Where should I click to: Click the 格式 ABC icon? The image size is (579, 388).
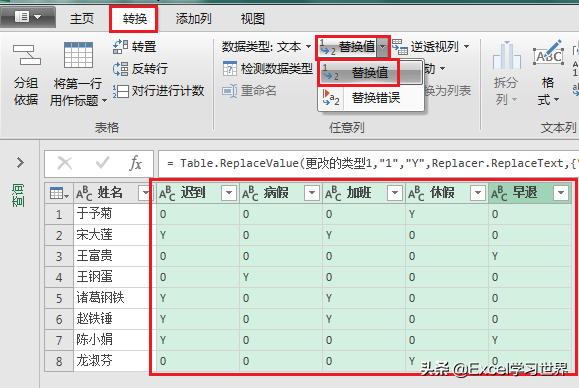pos(548,54)
